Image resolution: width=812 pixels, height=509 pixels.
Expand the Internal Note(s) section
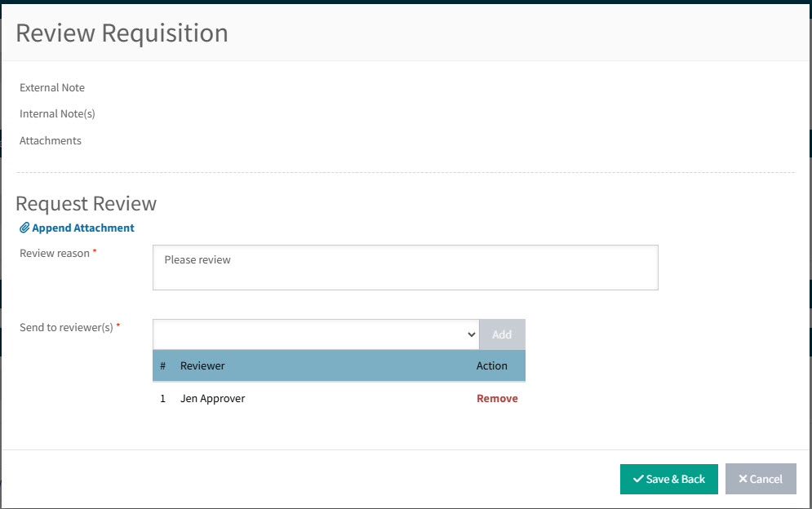pos(57,113)
